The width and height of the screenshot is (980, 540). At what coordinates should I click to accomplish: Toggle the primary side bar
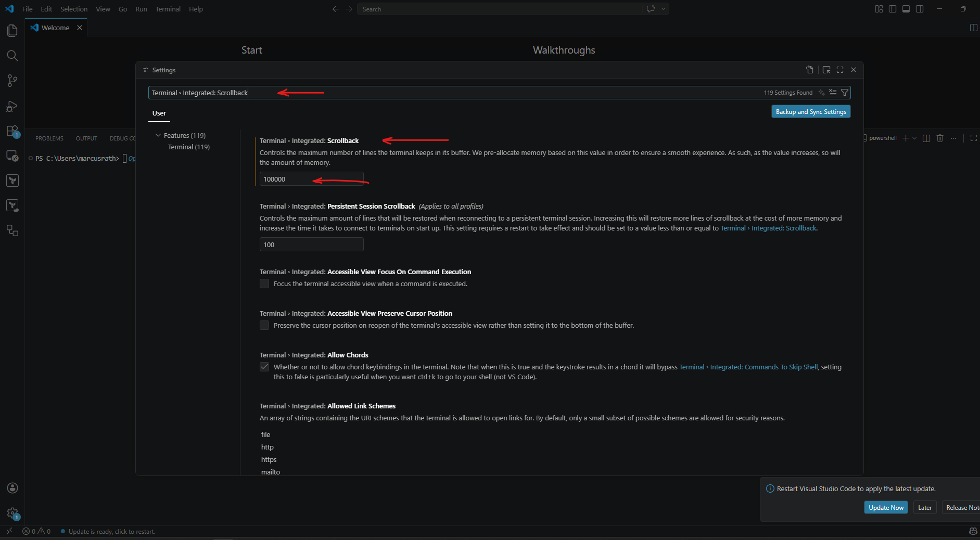click(893, 9)
